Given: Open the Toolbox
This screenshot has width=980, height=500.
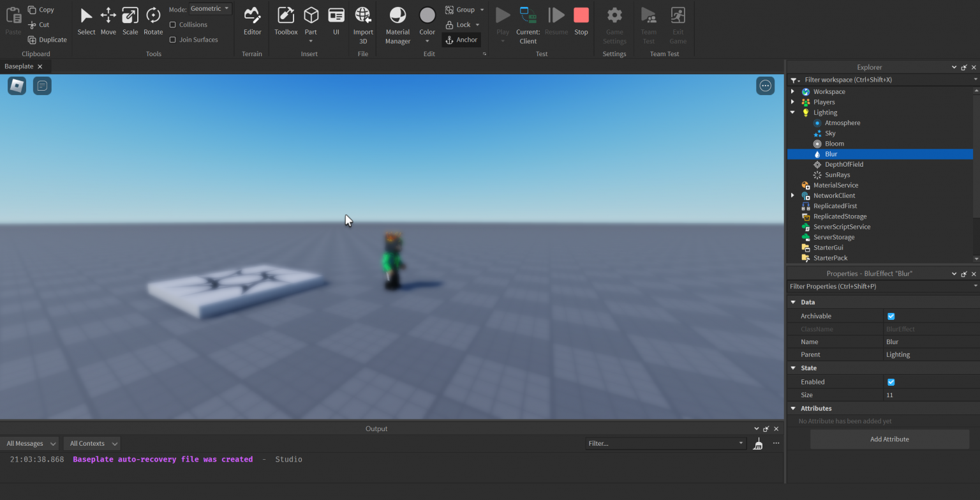Looking at the screenshot, I should tap(285, 21).
